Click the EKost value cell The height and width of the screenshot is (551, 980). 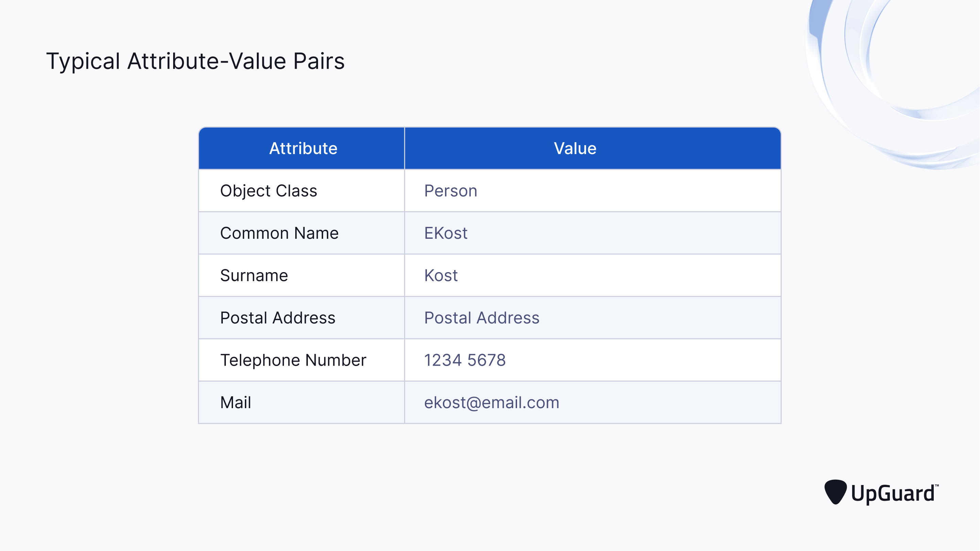tap(446, 233)
